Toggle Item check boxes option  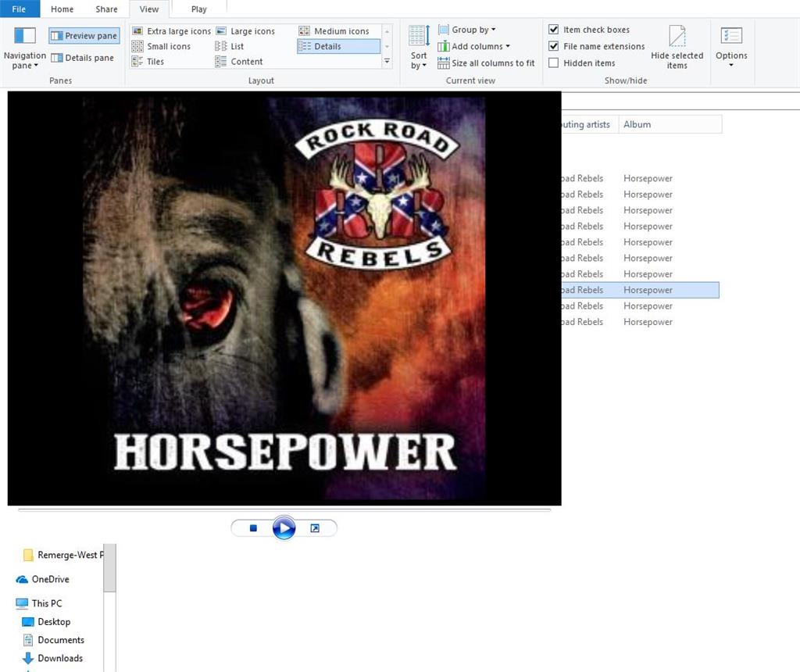point(589,30)
